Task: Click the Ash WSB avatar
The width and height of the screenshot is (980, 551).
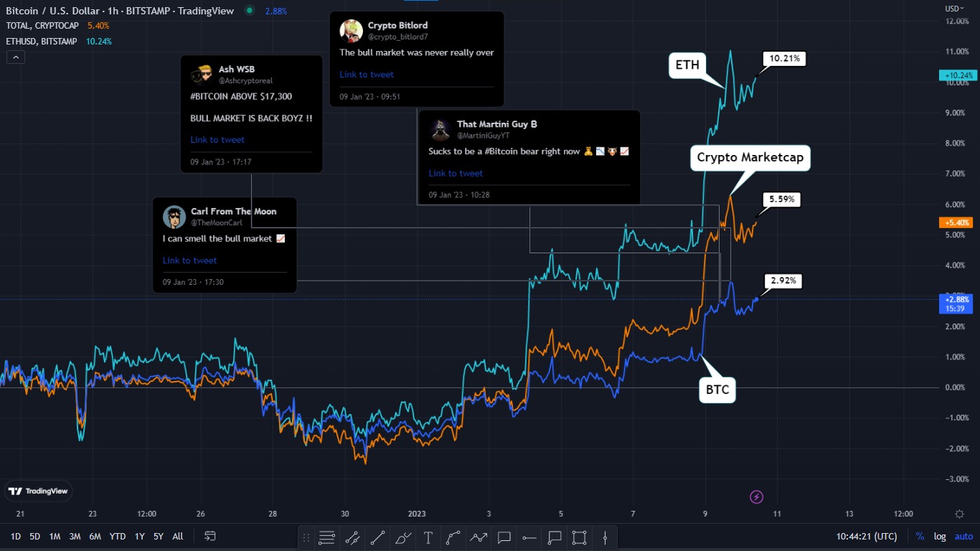Action: (x=200, y=74)
